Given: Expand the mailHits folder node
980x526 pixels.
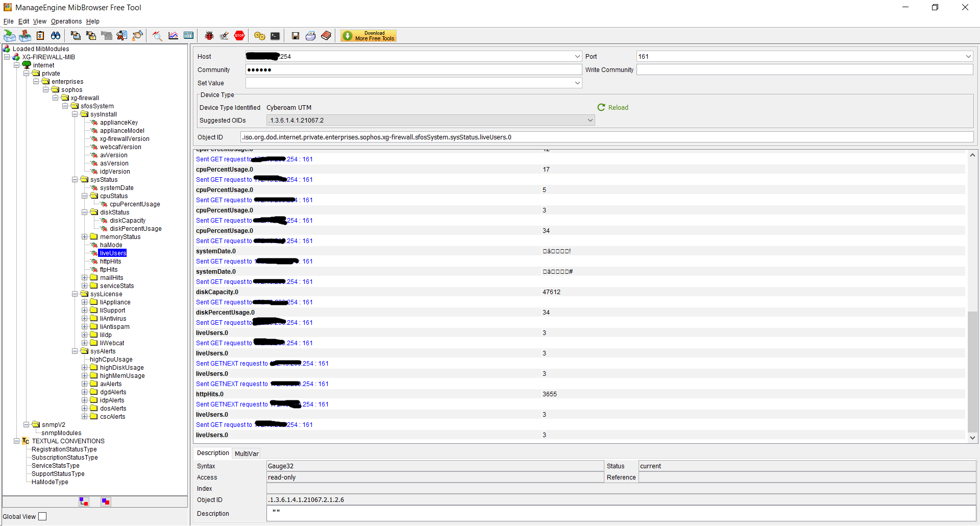Looking at the screenshot, I should (85, 278).
